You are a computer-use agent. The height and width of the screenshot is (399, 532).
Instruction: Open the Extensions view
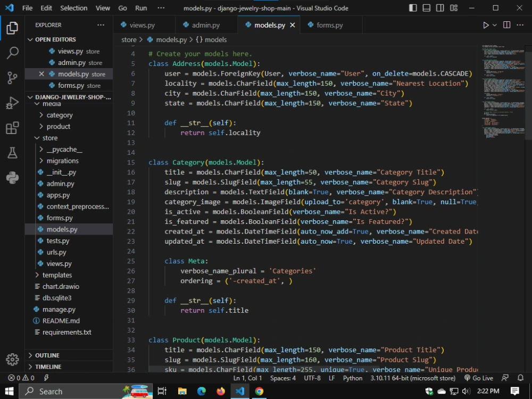pyautogui.click(x=12, y=128)
